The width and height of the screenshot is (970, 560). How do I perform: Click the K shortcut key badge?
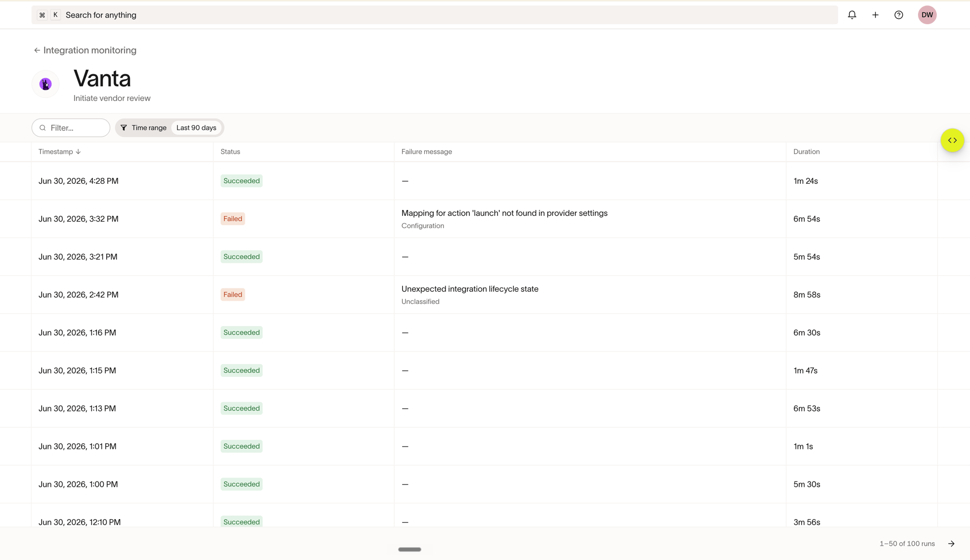click(x=55, y=15)
